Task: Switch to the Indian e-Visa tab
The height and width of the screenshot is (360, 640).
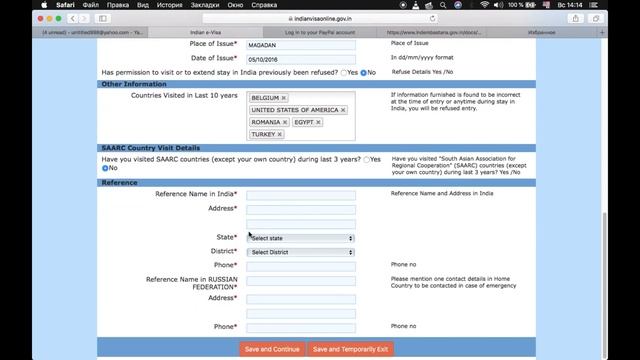Action: pos(205,32)
